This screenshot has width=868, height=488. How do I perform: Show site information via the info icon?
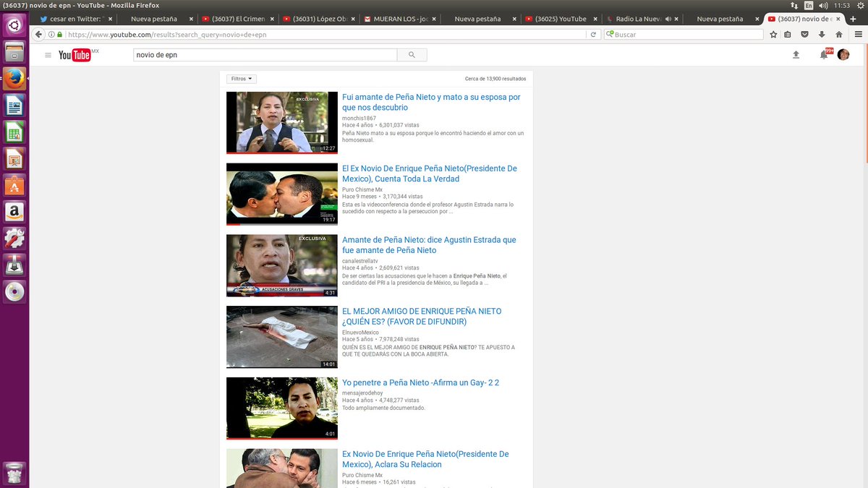(x=51, y=34)
